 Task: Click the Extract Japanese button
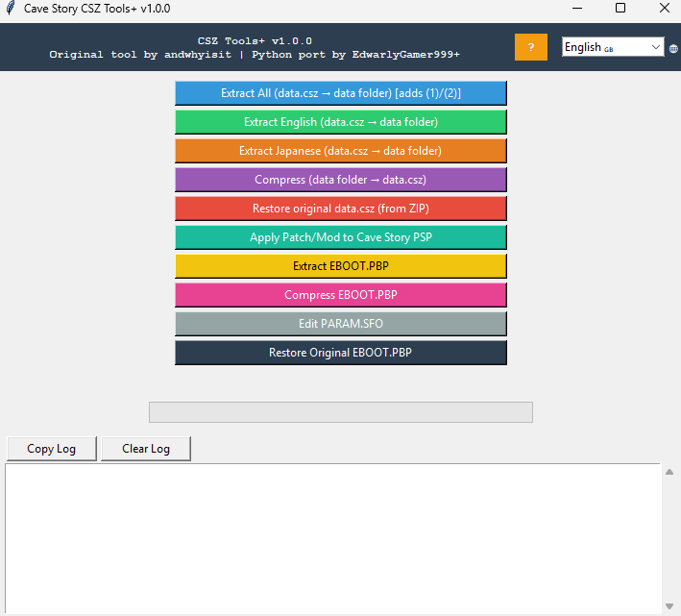tap(341, 151)
